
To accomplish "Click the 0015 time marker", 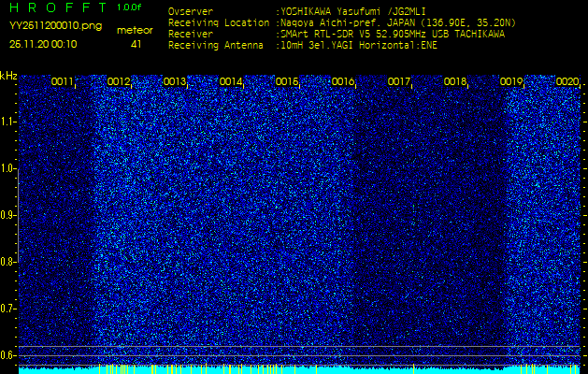I will click(x=287, y=81).
